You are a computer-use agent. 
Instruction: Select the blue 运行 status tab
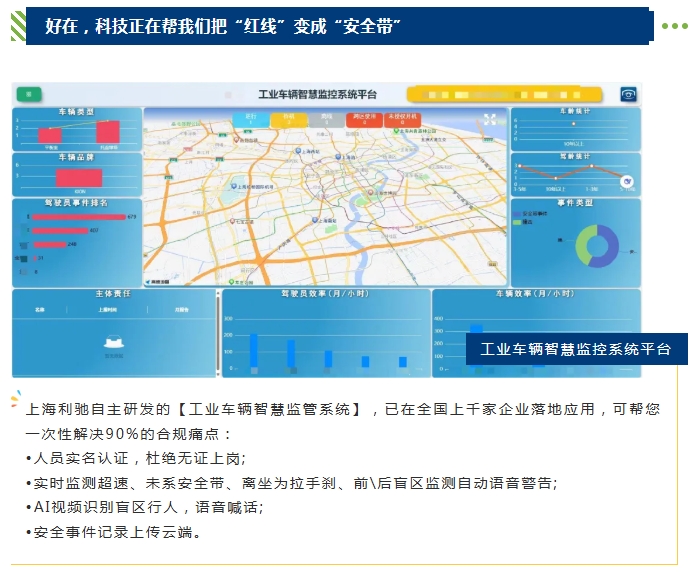pyautogui.click(x=251, y=119)
